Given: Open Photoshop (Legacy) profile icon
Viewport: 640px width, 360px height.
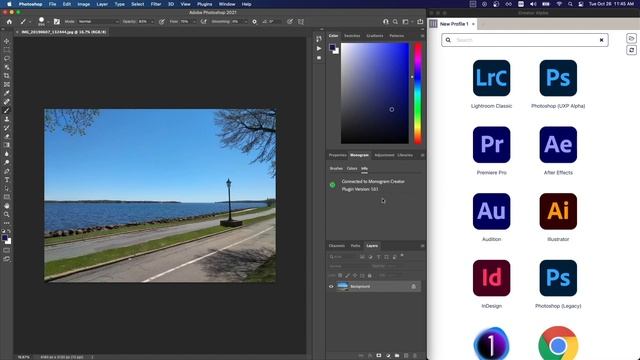Looking at the screenshot, I should (558, 278).
